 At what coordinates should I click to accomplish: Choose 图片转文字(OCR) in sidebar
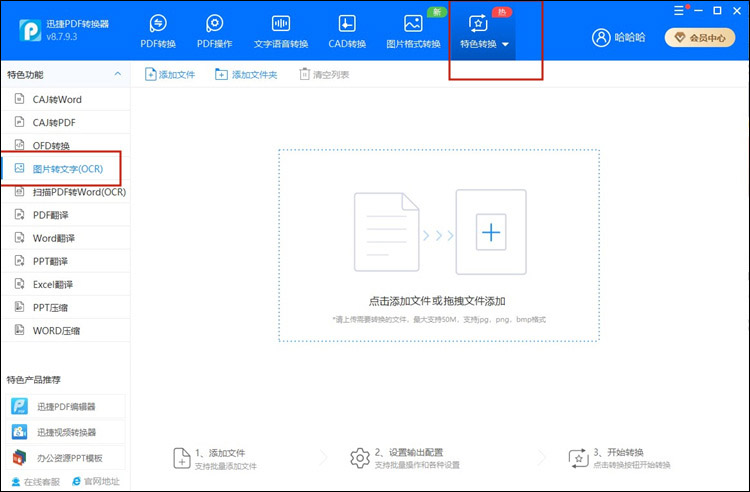point(67,169)
